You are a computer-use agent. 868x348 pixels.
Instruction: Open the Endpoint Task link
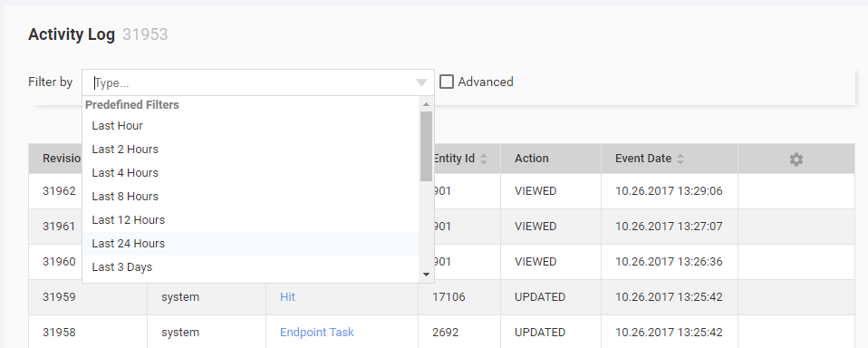coord(316,333)
